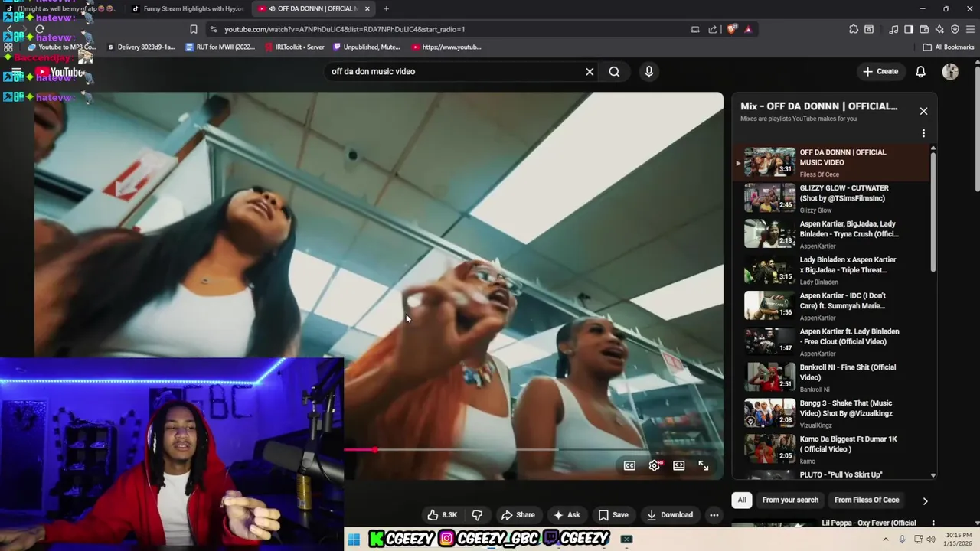Open options for Lil Poppa video
This screenshot has width=980, height=551.
point(933,523)
